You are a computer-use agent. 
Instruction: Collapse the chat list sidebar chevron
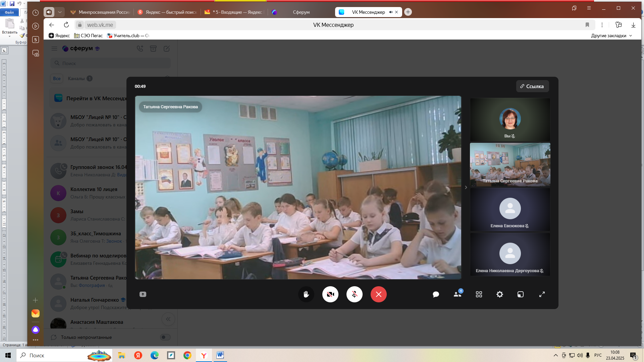point(168,319)
